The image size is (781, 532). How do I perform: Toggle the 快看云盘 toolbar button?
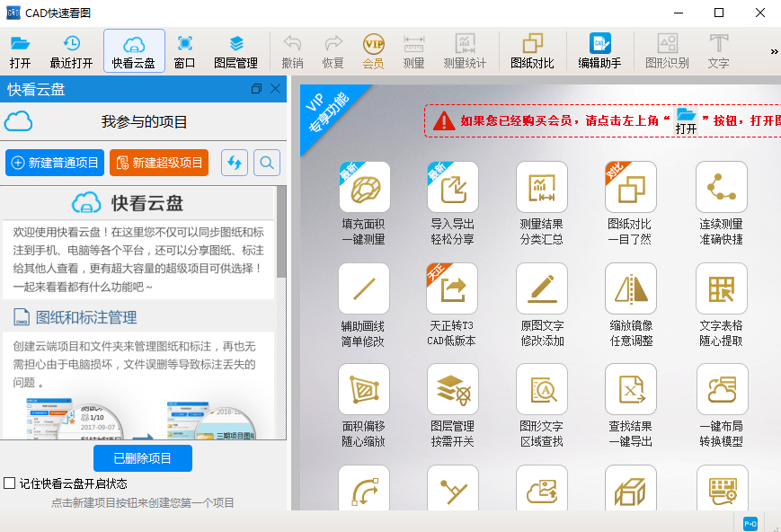(134, 51)
